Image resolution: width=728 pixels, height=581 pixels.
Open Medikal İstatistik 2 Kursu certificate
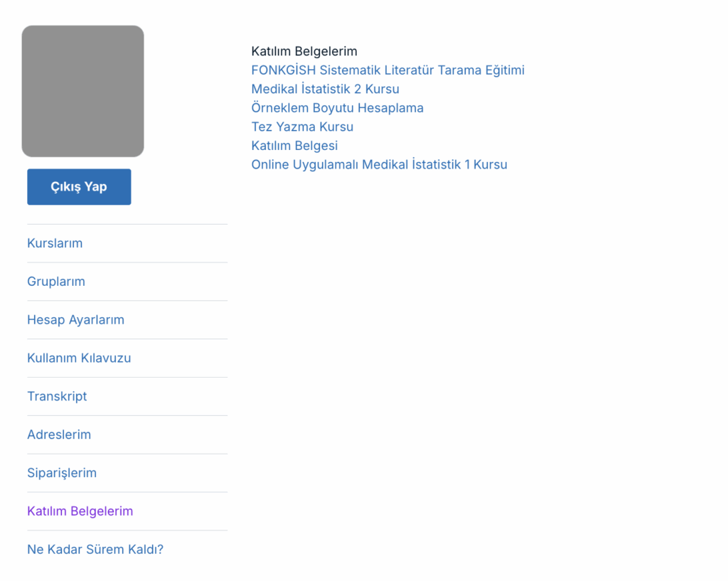coord(325,89)
